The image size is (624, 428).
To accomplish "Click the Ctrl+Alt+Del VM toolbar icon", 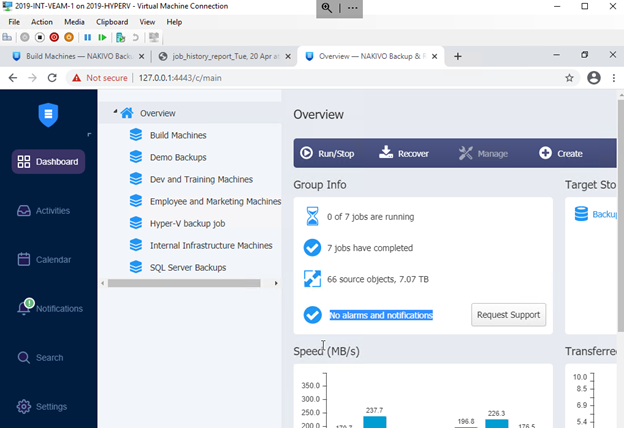I will point(7,37).
